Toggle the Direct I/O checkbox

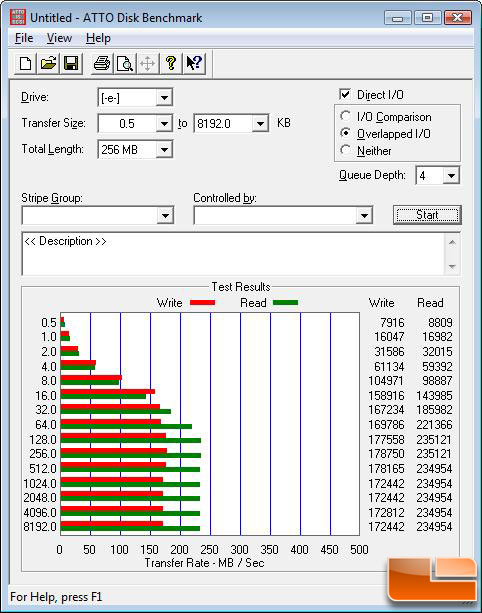click(345, 94)
